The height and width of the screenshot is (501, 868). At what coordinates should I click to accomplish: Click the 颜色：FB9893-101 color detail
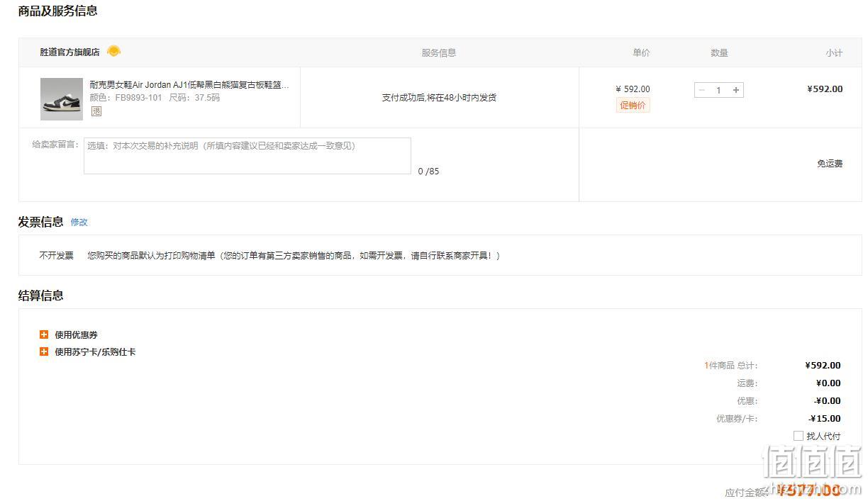tap(126, 98)
